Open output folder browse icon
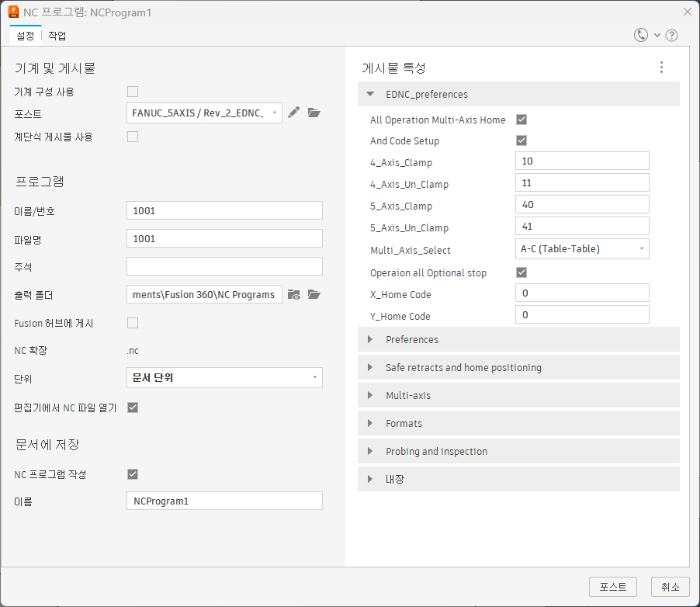The height and width of the screenshot is (607, 700). pyautogui.click(x=314, y=294)
